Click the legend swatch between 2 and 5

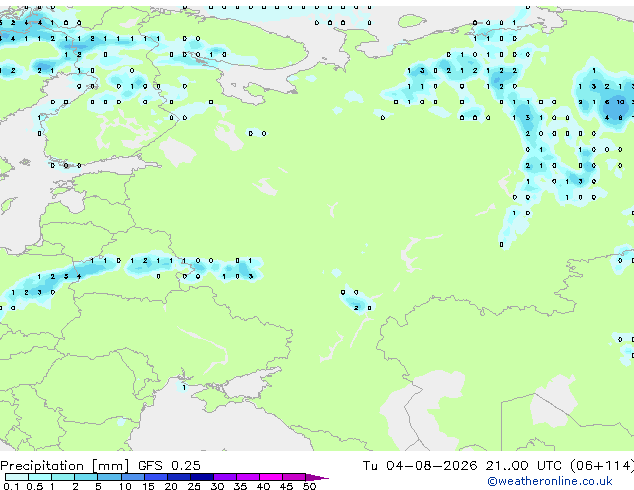(x=86, y=477)
